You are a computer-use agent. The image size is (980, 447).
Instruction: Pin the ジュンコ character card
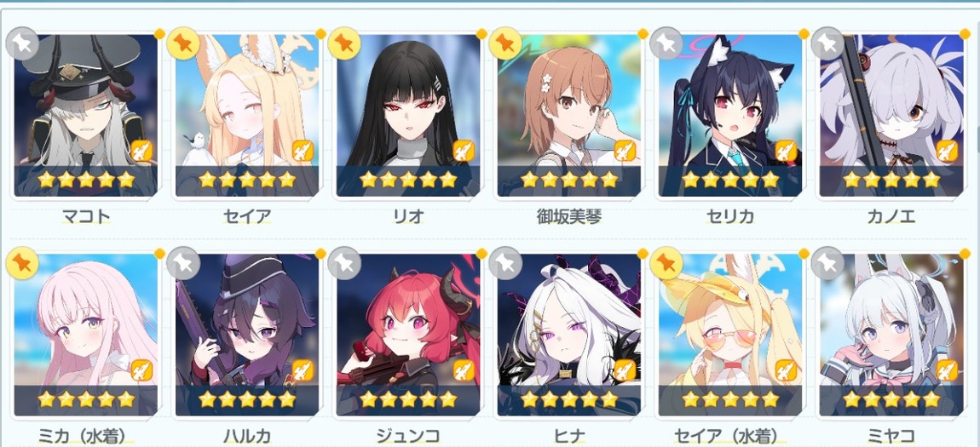point(344,263)
